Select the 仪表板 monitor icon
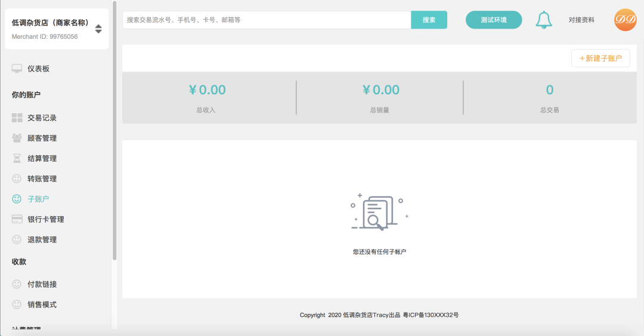The image size is (644, 336). pos(17,69)
